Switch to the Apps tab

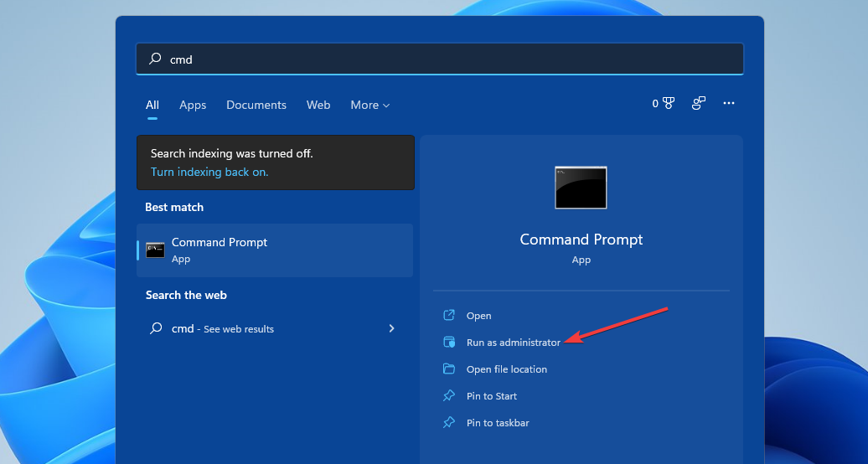click(193, 105)
